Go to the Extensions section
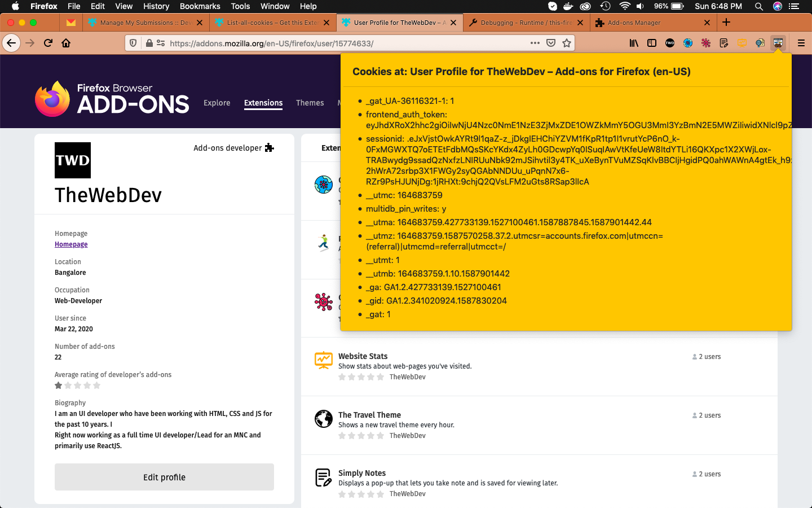 tap(263, 103)
